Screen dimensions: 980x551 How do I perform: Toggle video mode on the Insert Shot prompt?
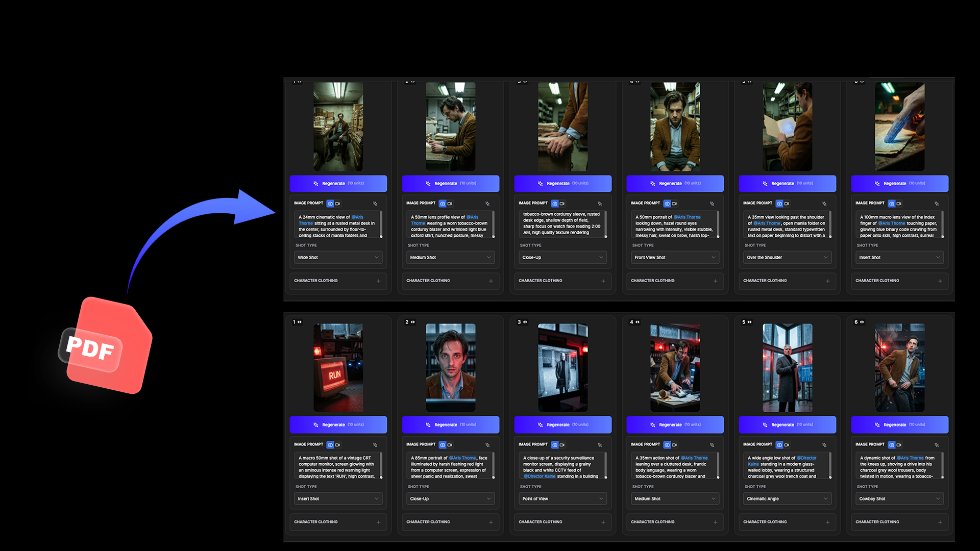[899, 203]
